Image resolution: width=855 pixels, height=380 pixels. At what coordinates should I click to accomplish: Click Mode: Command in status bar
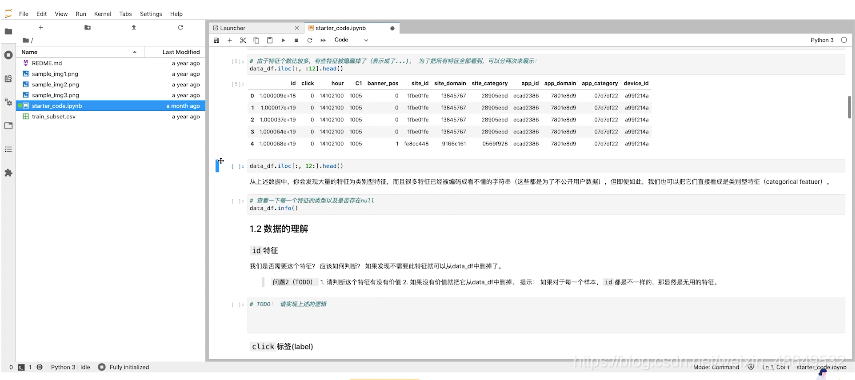(x=716, y=367)
